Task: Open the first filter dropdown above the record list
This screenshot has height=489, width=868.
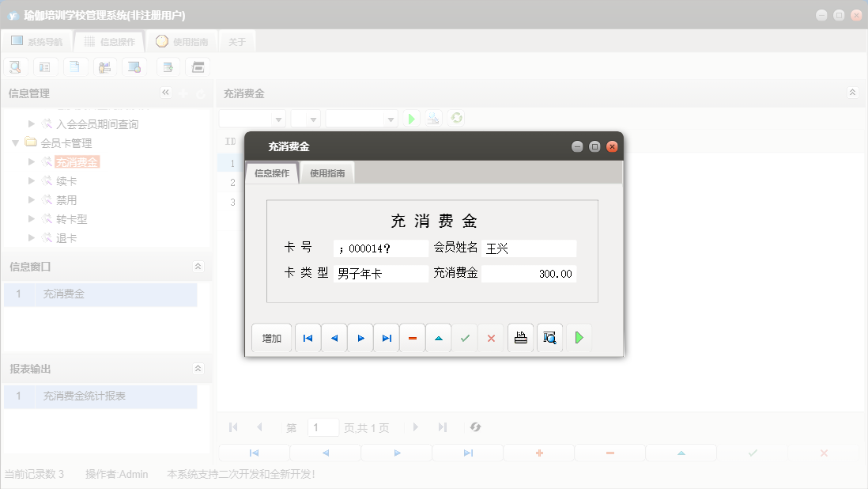Action: [252, 118]
